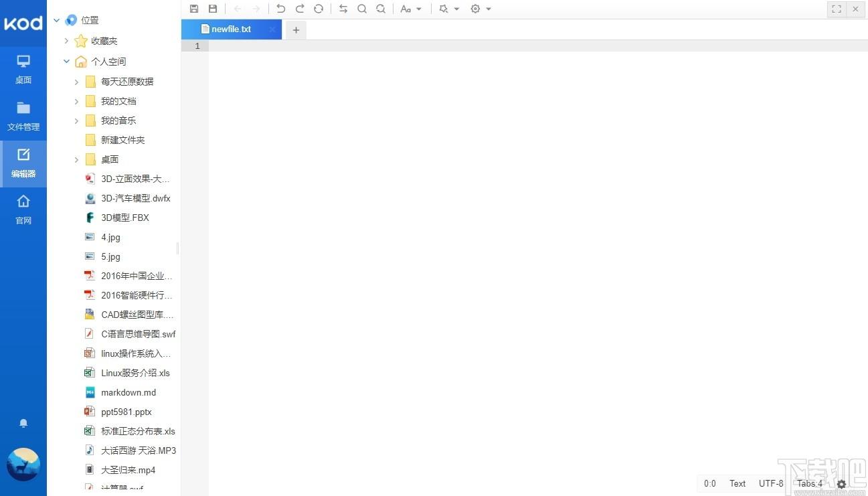Expand the 桌面 folder in tree
Image resolution: width=868 pixels, height=496 pixels.
[x=76, y=159]
